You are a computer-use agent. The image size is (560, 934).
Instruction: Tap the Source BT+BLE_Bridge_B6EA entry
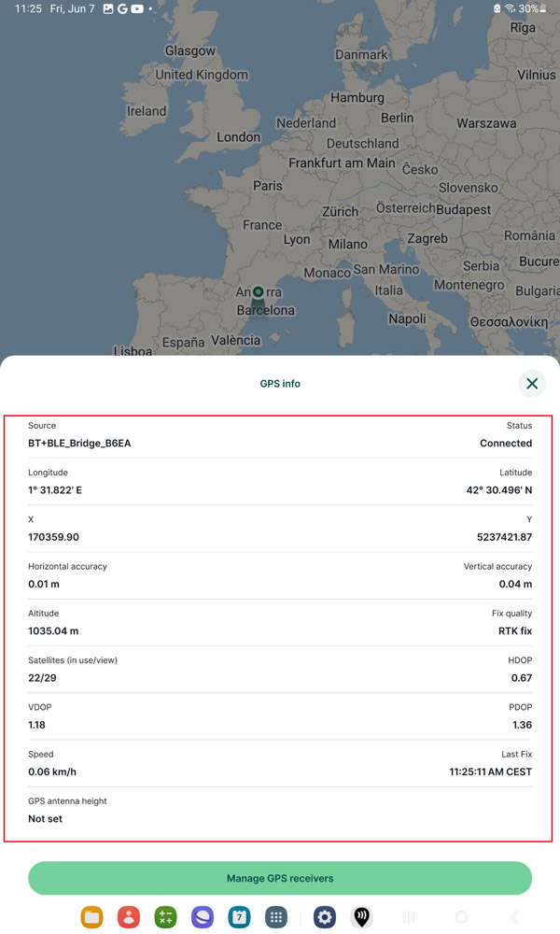point(79,444)
